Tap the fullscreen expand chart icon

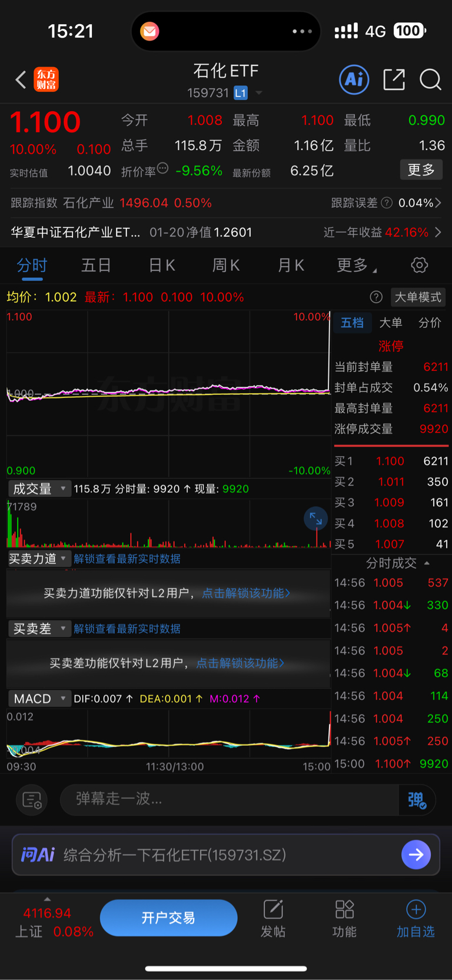(x=316, y=519)
